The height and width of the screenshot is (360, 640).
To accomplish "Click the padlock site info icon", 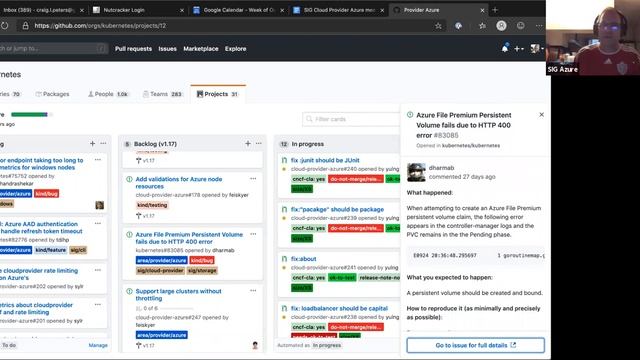I will 25,26.
